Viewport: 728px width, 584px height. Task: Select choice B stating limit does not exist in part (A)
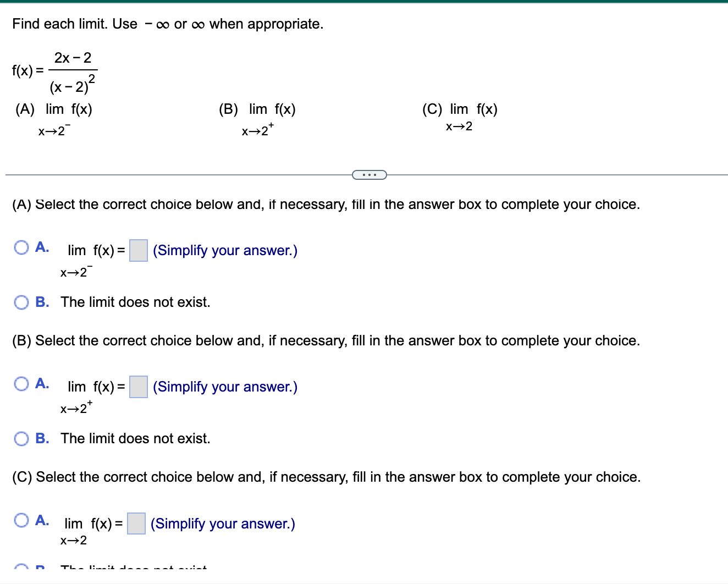21,302
